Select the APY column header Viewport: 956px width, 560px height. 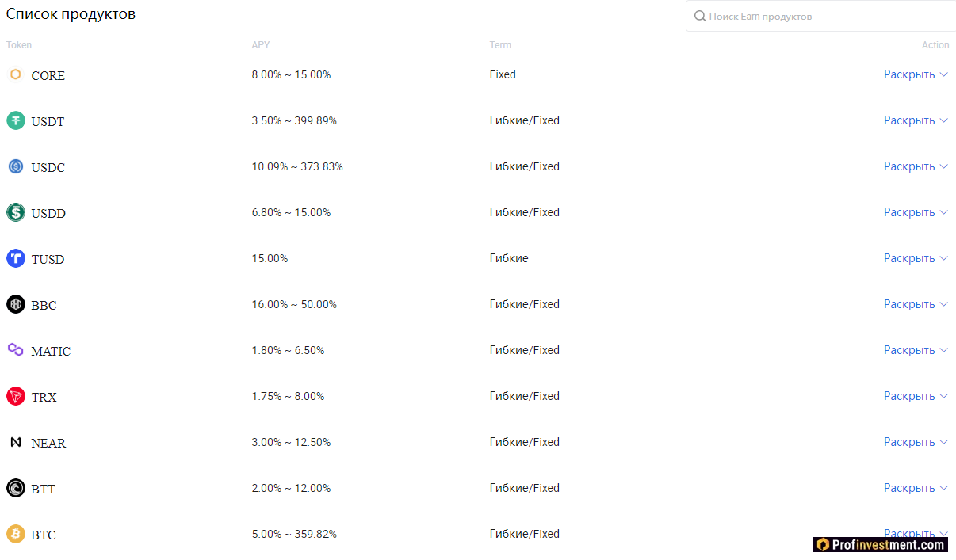coord(261,45)
